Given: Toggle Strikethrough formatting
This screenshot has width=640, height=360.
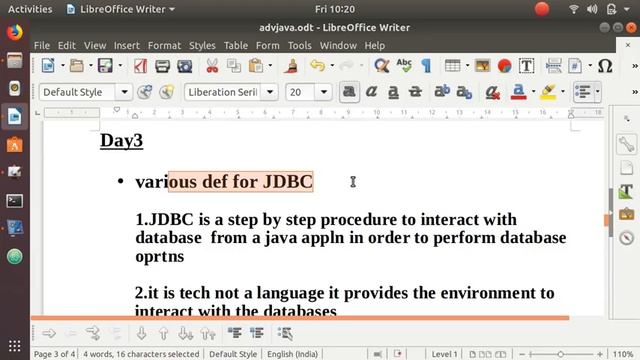Looking at the screenshot, I should pyautogui.click(x=415, y=92).
